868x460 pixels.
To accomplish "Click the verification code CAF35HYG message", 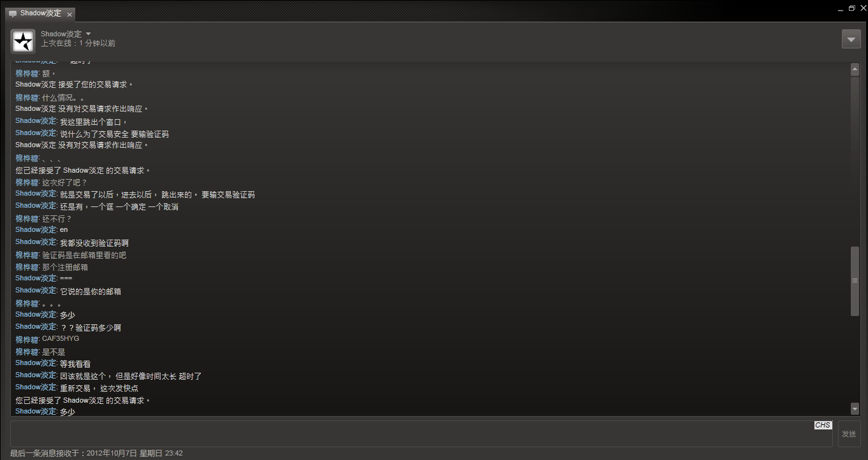I will click(x=61, y=339).
